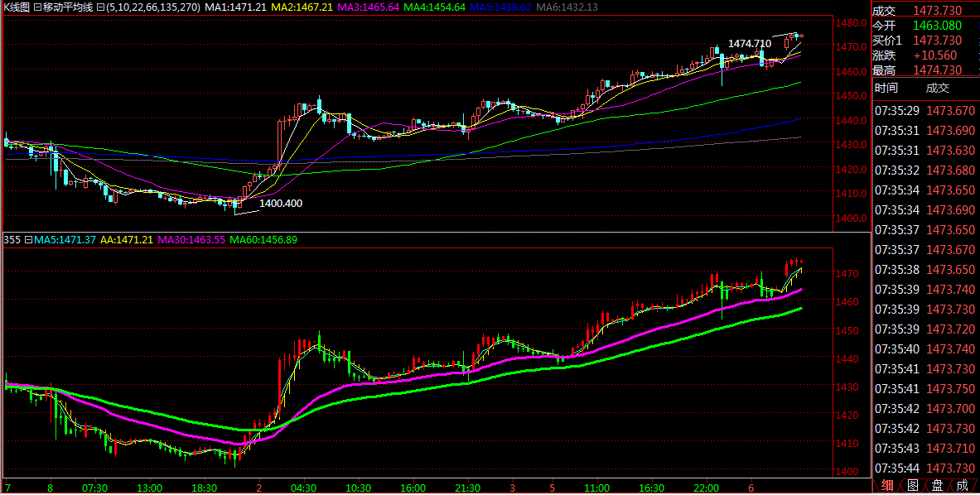980x495 pixels.
Task: Collapse the 移动平均线 indicator box icon
Action: pyautogui.click(x=37, y=7)
